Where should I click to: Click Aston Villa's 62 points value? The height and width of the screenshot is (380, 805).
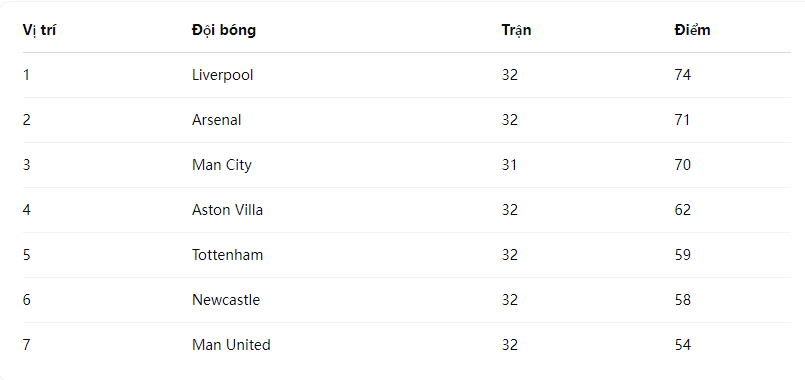pos(683,210)
